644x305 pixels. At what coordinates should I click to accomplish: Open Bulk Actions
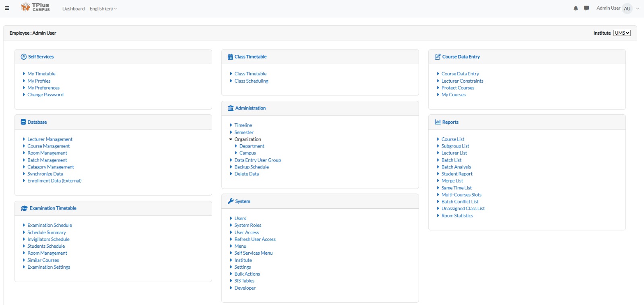click(x=247, y=274)
